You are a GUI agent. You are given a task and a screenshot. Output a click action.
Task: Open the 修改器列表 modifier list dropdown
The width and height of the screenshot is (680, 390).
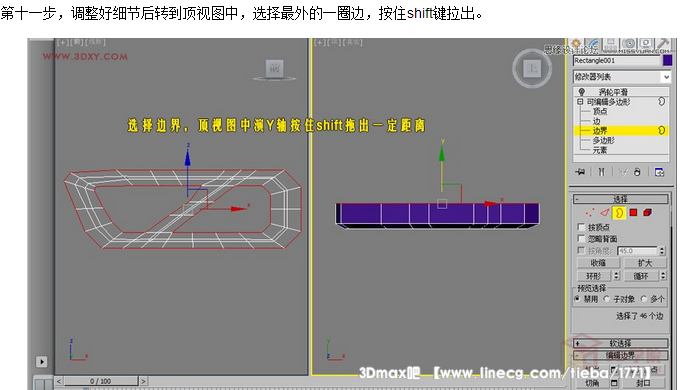point(622,77)
